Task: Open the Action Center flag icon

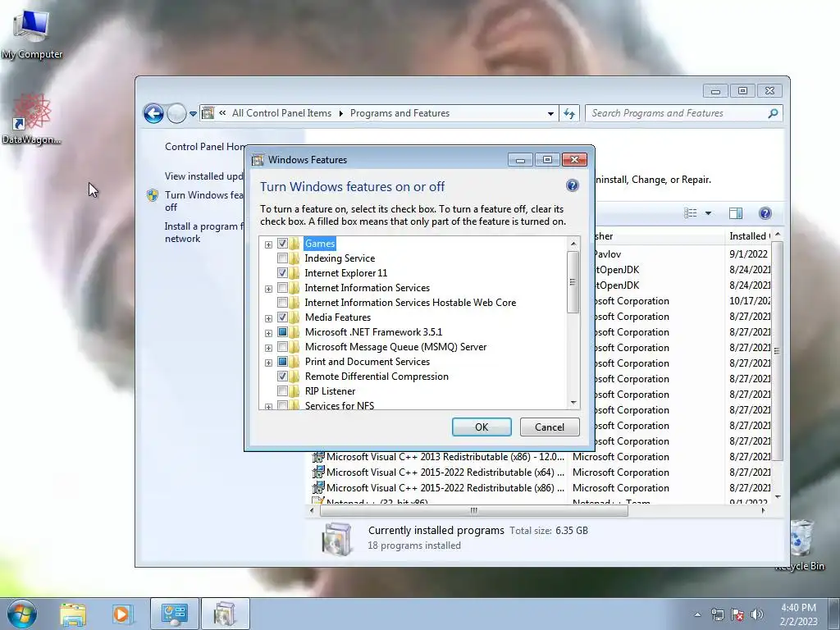Action: 737,614
